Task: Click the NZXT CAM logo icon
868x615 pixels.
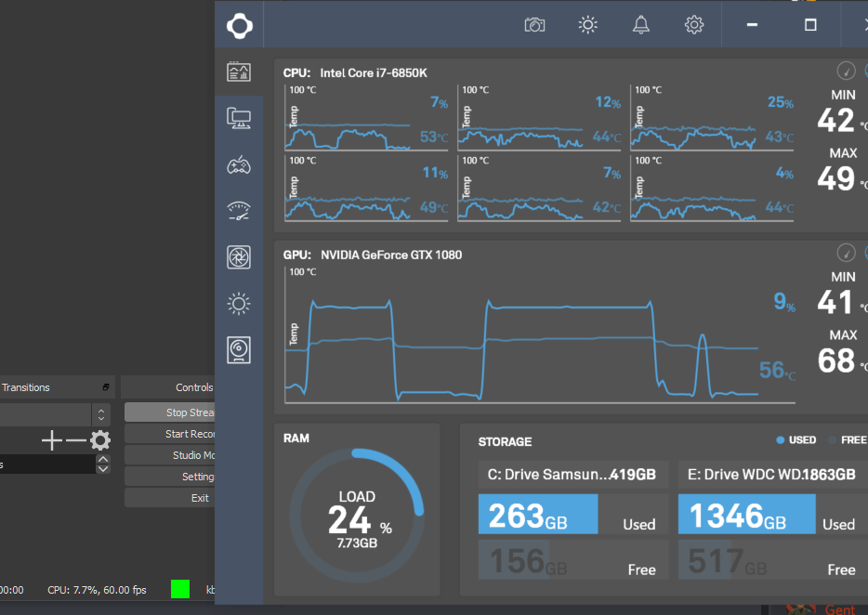Action: coord(239,25)
